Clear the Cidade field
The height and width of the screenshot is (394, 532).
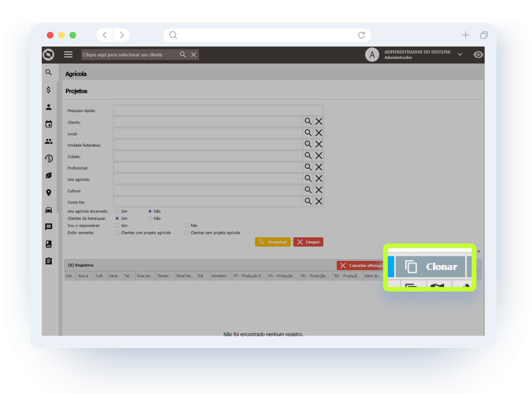pos(319,156)
